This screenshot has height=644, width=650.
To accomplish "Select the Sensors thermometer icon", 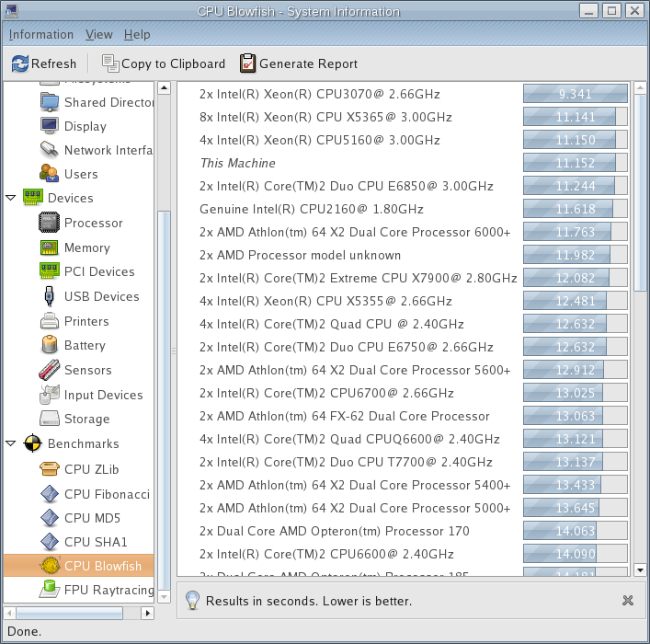I will click(50, 370).
